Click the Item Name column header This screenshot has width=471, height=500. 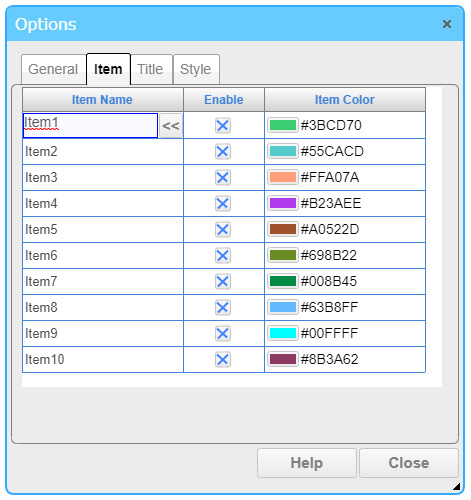click(x=103, y=100)
